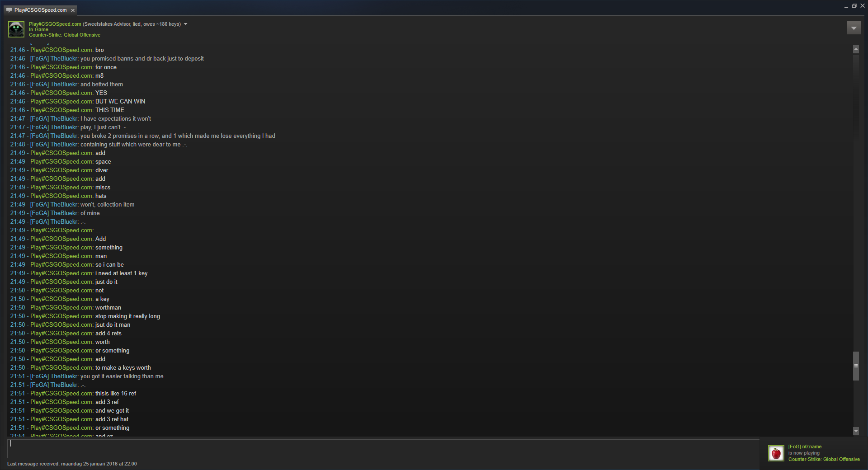Screen dimensions: 868x470
Task: Close the Play#CSGOSpeed.com chat tab
Action: pos(73,10)
